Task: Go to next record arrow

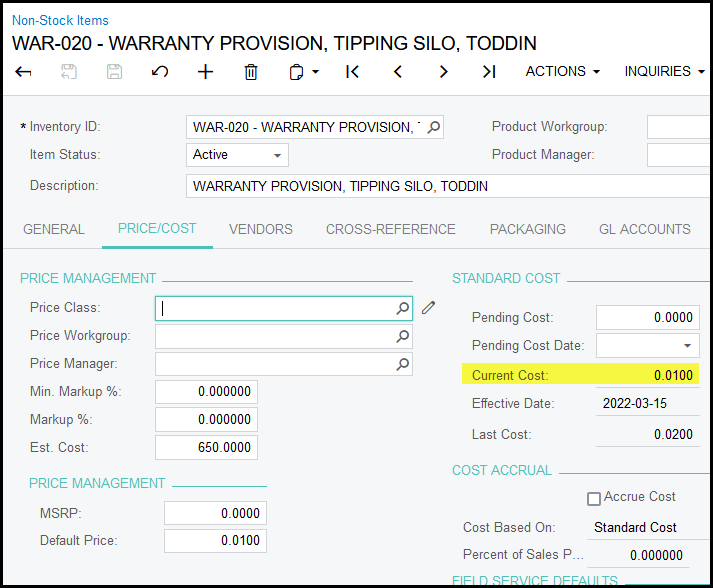Action: point(443,72)
